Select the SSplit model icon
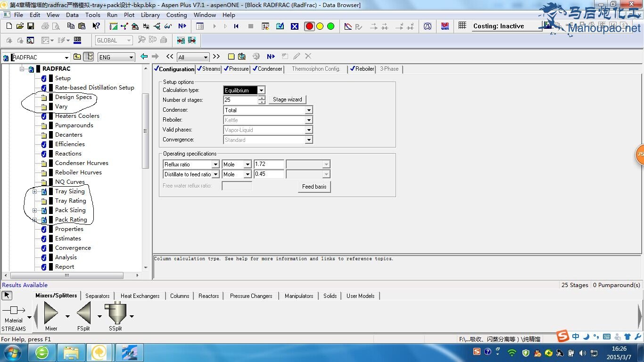 [x=116, y=313]
